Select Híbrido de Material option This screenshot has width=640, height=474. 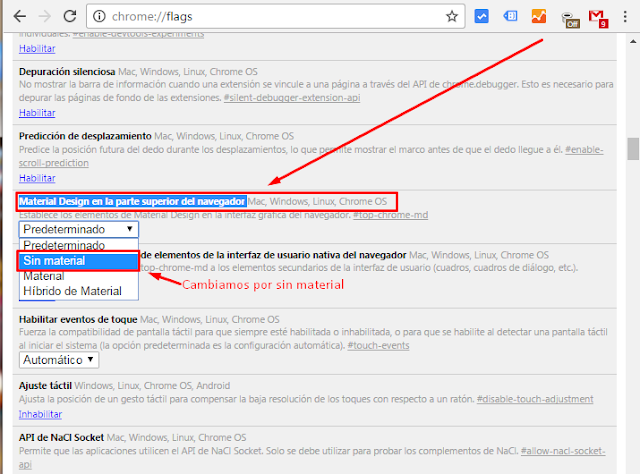(x=78, y=291)
